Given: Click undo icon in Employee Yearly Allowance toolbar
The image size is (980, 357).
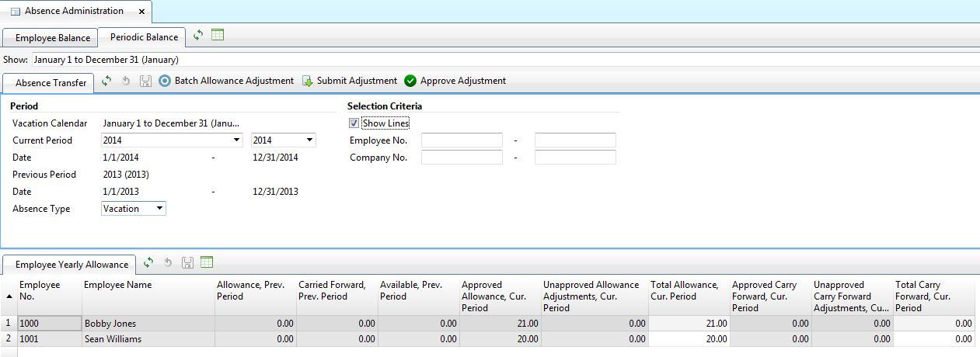Looking at the screenshot, I should 168,263.
